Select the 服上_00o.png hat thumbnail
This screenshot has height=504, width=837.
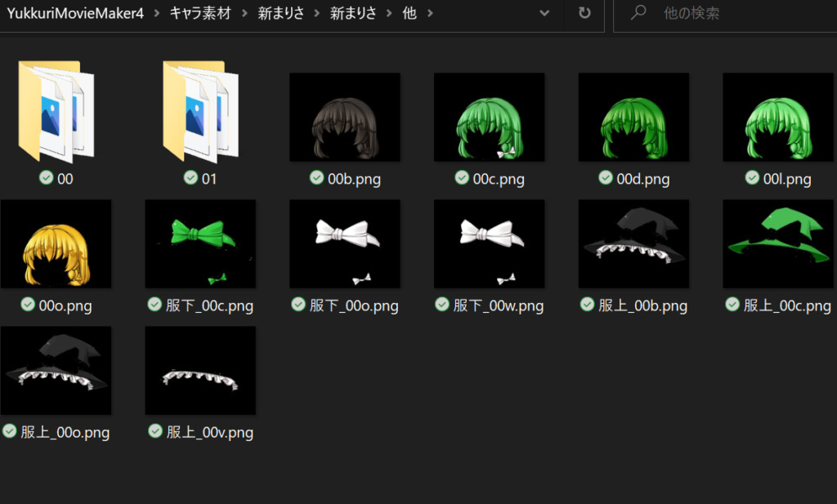pyautogui.click(x=56, y=371)
